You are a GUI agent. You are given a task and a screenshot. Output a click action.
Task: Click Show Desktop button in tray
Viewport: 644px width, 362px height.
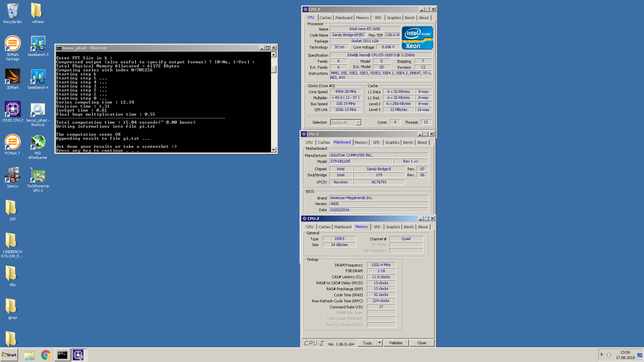640,355
